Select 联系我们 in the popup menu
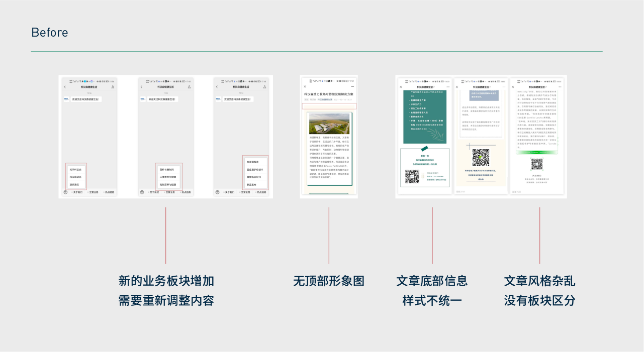Screen dimensions: 644x352 (x=75, y=184)
